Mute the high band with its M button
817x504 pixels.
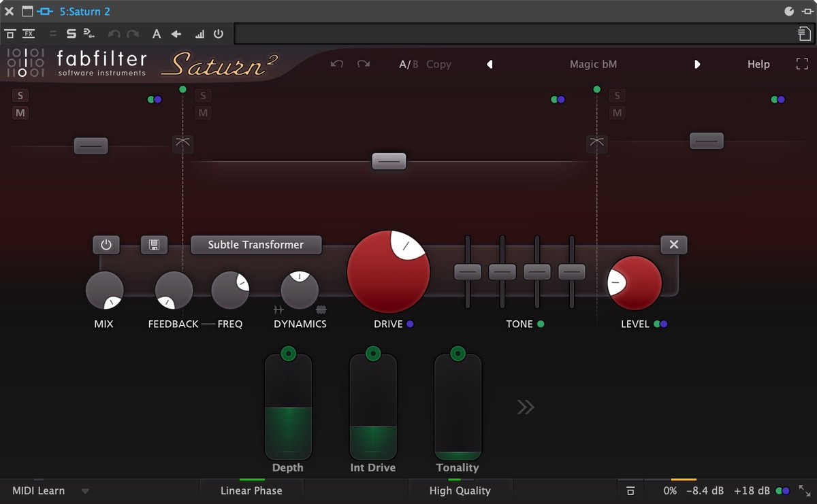[x=617, y=113]
